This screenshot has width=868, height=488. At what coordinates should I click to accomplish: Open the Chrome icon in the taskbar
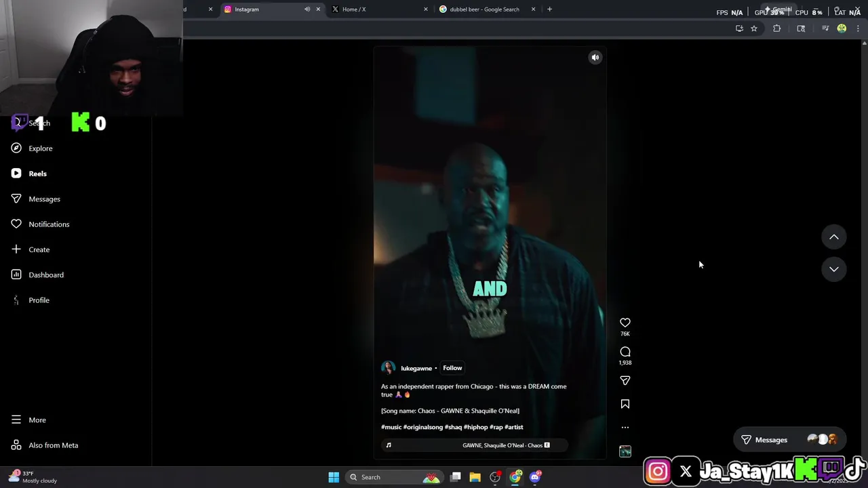pos(515,477)
